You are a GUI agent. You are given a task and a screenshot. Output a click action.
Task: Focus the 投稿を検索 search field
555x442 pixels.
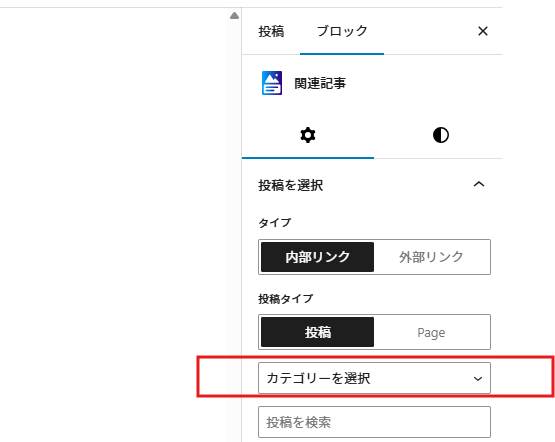374,422
